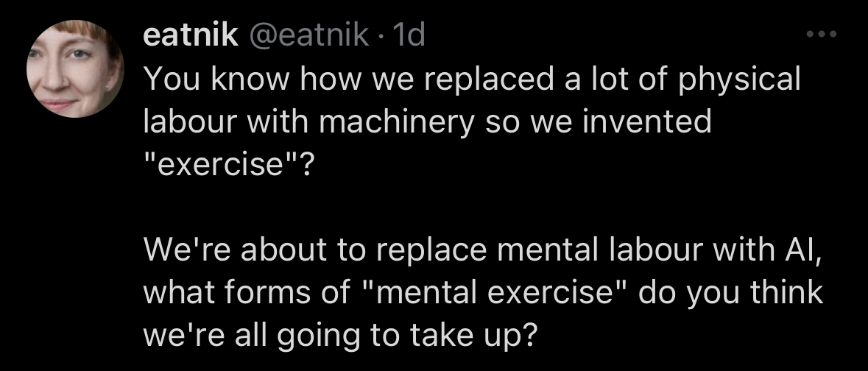Image resolution: width=868 pixels, height=371 pixels.
Task: Click the @eatnik handle
Action: 308,35
